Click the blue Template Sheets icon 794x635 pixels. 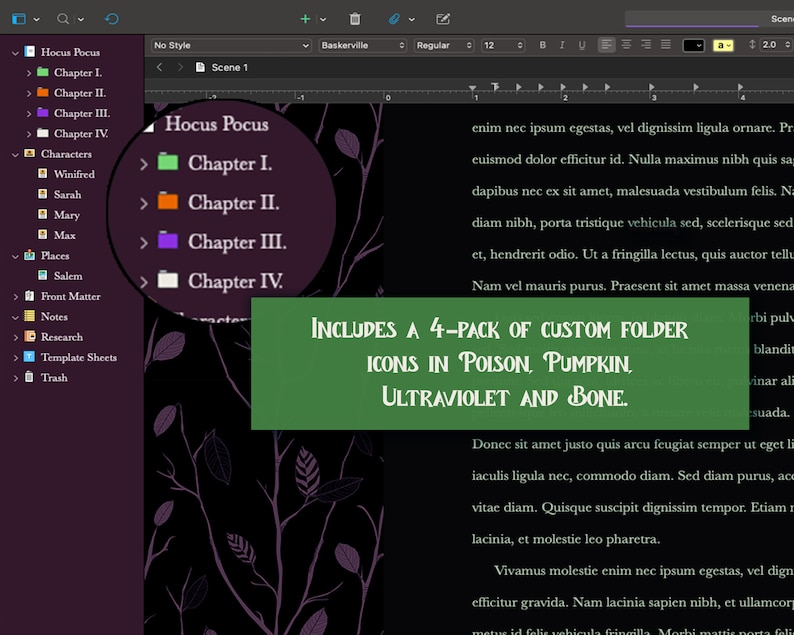coord(30,356)
